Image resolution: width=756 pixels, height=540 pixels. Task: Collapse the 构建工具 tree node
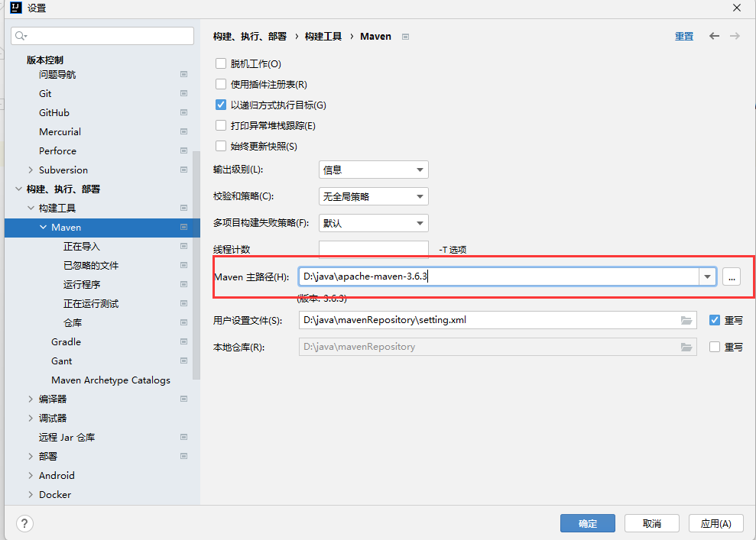[x=31, y=208]
